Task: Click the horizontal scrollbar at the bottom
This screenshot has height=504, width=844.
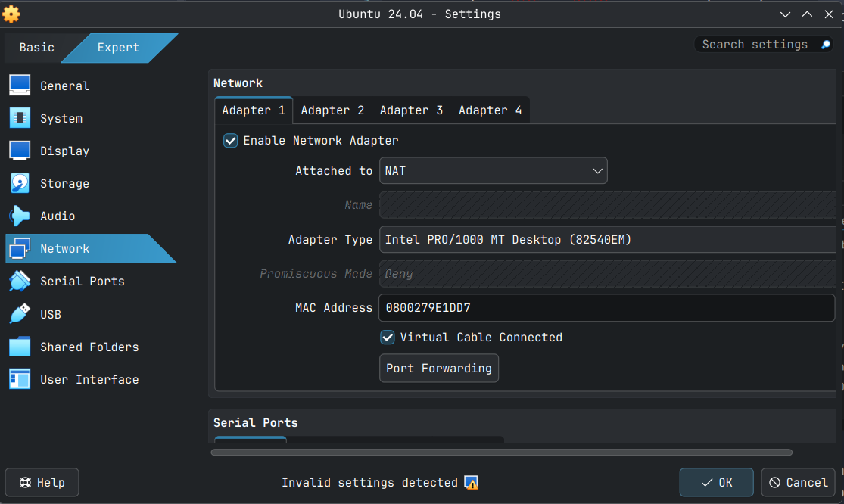Action: click(501, 453)
